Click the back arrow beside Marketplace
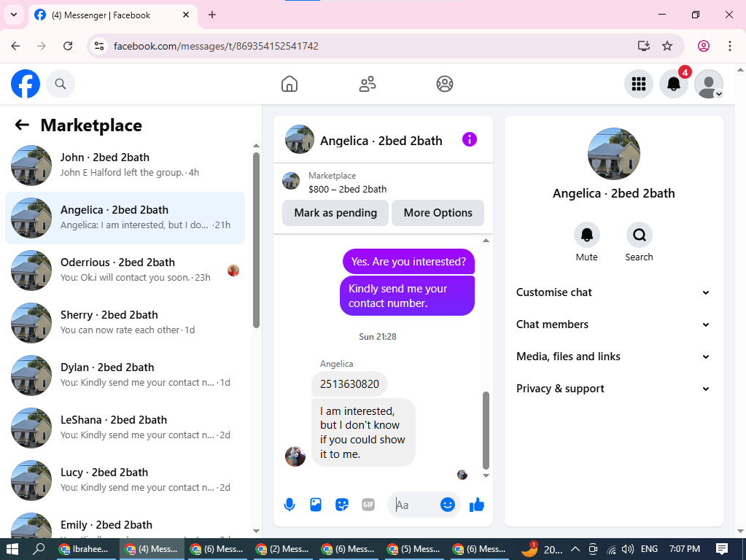The width and height of the screenshot is (746, 560). click(x=22, y=125)
